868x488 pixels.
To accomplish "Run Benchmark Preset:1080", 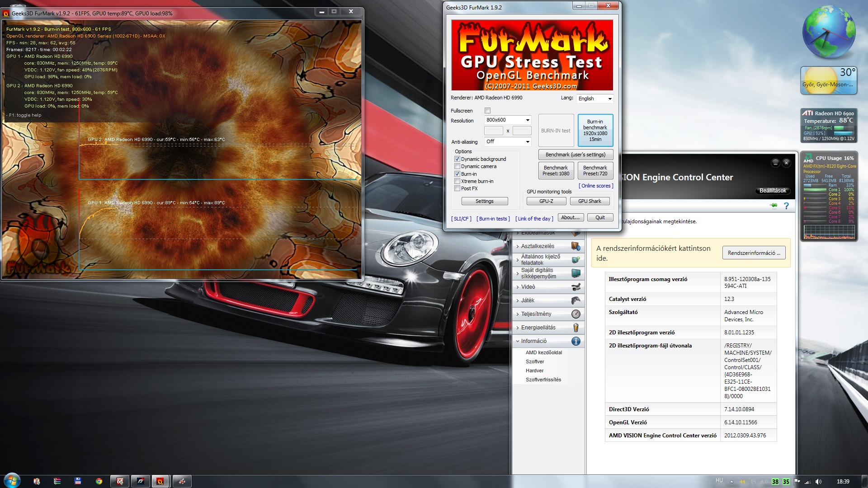I will [556, 170].
